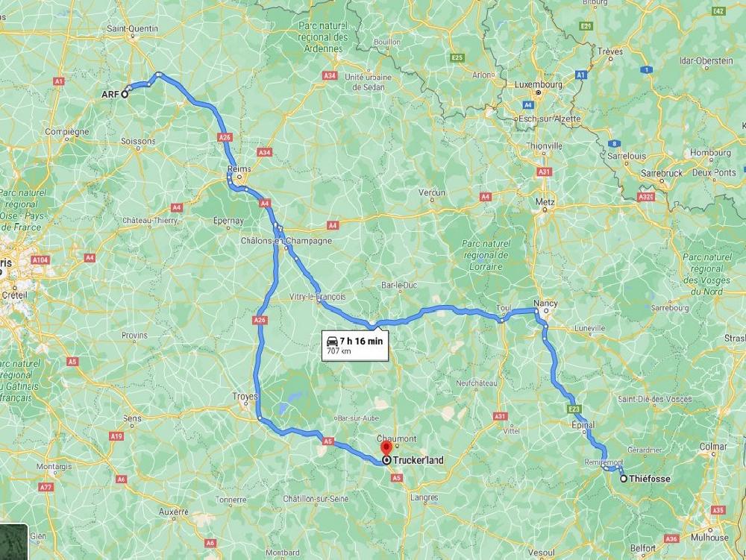Click the Troyes city label
This screenshot has height=560, width=746.
click(x=245, y=396)
